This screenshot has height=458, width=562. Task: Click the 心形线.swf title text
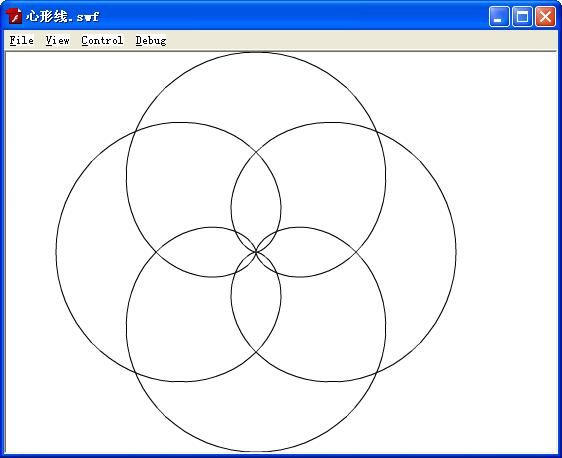pos(62,16)
